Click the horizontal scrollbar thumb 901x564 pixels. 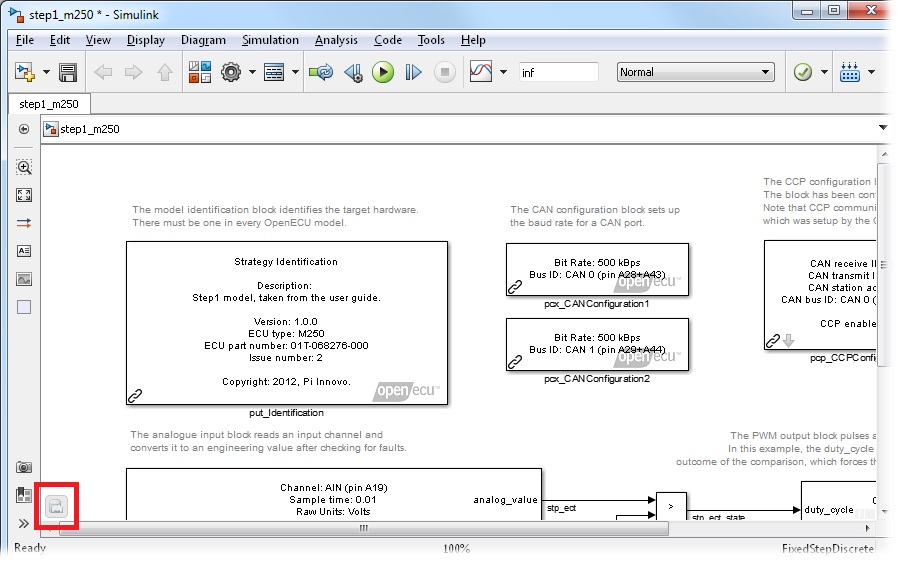tap(364, 528)
